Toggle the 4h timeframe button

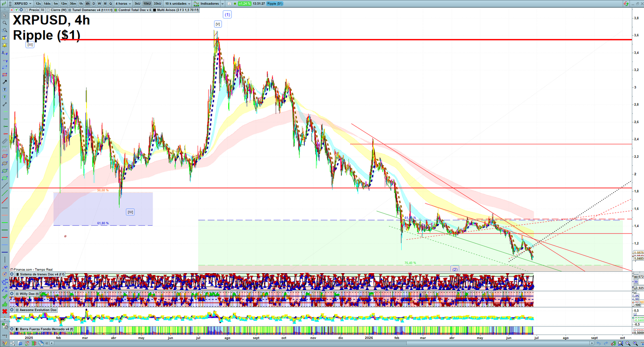87,4
